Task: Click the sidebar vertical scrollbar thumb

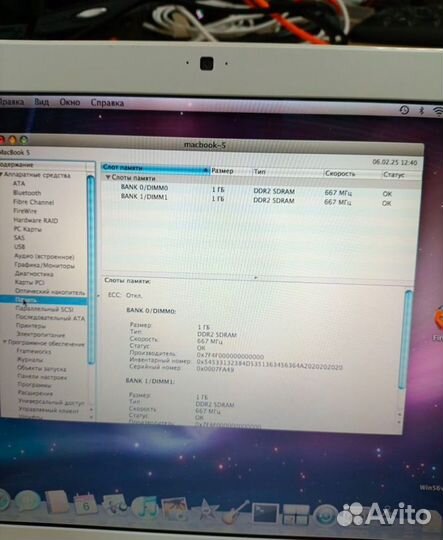Action: click(91, 270)
